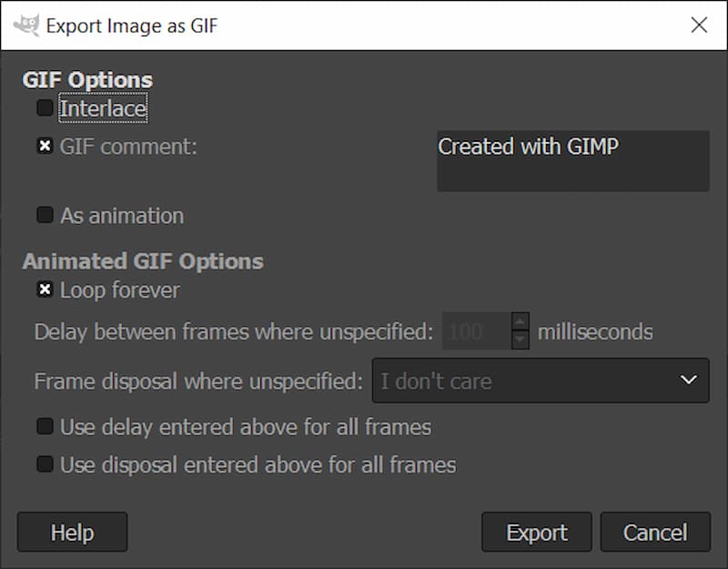This screenshot has height=569, width=728.
Task: Check Use disposal entered above for all frames
Action: 45,465
